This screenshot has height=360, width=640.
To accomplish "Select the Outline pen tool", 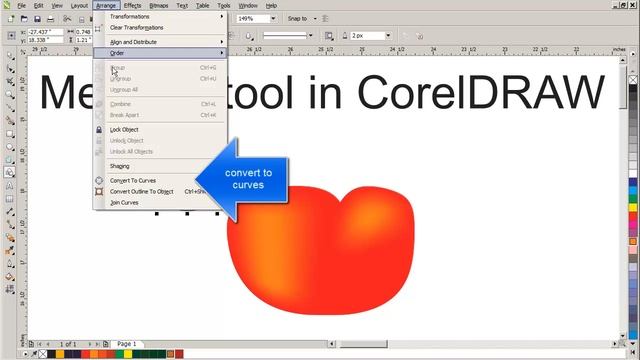I will (10, 264).
